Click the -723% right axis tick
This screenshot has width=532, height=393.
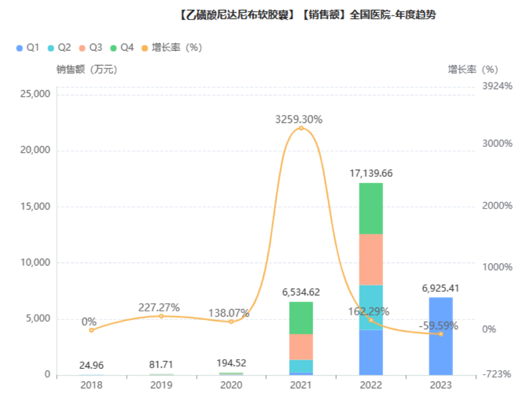497,374
